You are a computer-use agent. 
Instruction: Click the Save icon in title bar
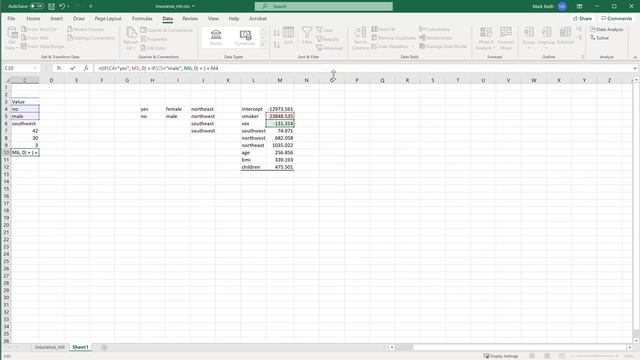(51, 6)
